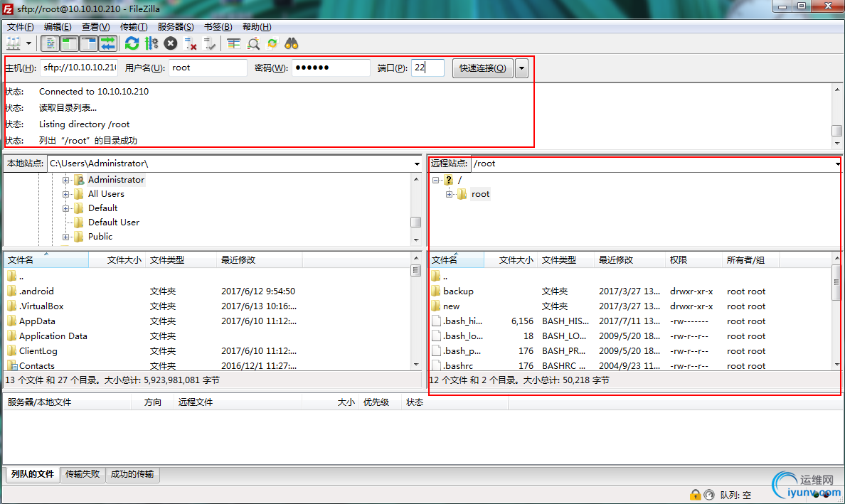845x504 pixels.
Task: Open the 帮助(H) menu
Action: (x=257, y=27)
